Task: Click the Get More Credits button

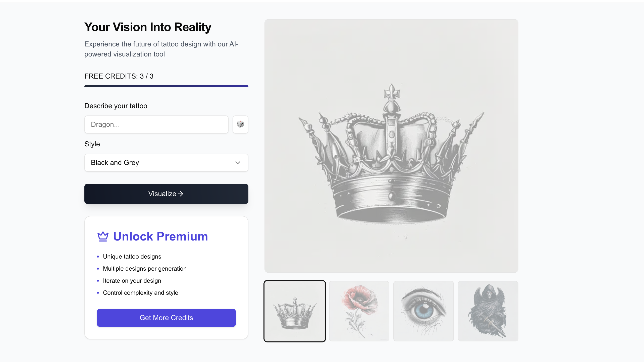Action: (166, 318)
